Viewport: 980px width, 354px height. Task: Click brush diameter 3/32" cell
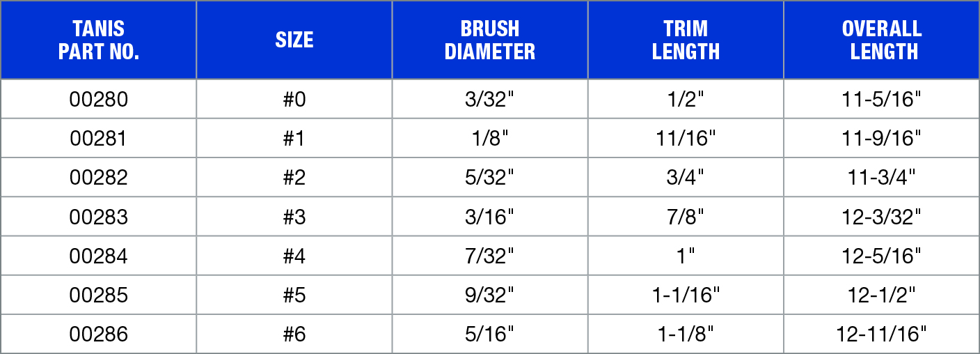click(490, 99)
